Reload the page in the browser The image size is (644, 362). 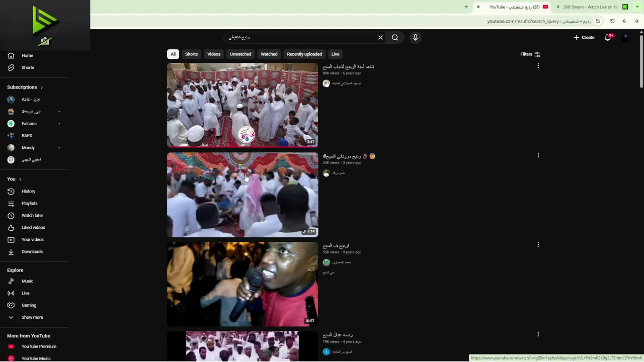pyautogui.click(x=612, y=21)
